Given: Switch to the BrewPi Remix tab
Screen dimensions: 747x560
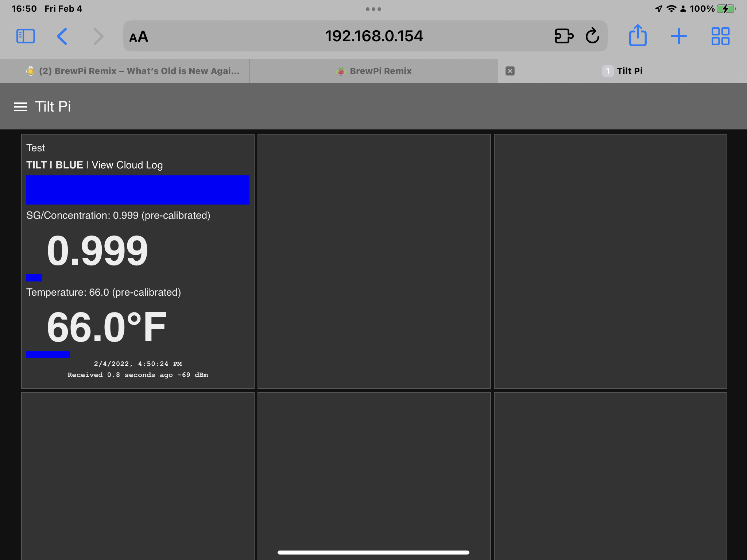Looking at the screenshot, I should tap(373, 71).
